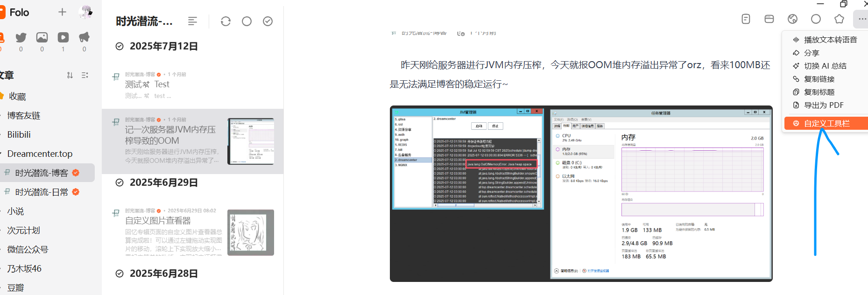Screen dimensions: 868x295
Task: Open the pictures view icon
Action: pyautogui.click(x=42, y=37)
